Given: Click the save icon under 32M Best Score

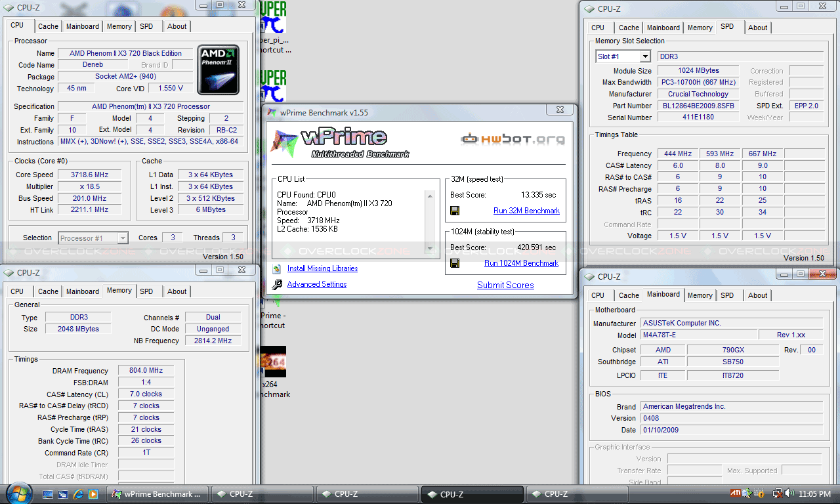Looking at the screenshot, I should pos(455,211).
